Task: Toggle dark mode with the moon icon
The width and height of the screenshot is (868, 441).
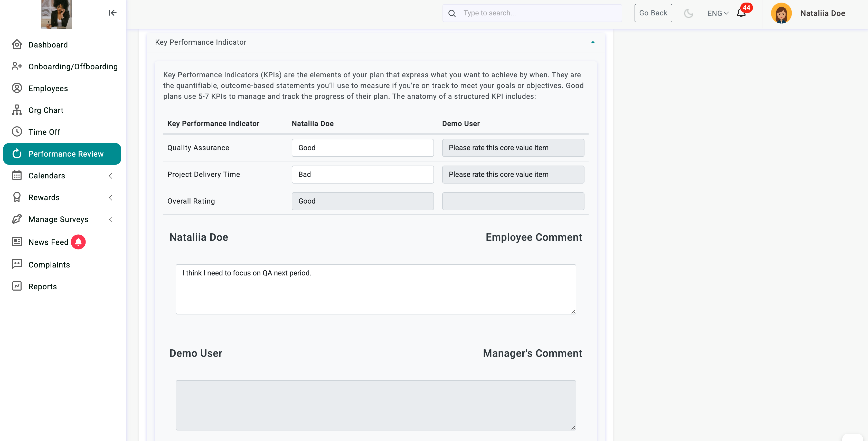Action: click(x=688, y=13)
